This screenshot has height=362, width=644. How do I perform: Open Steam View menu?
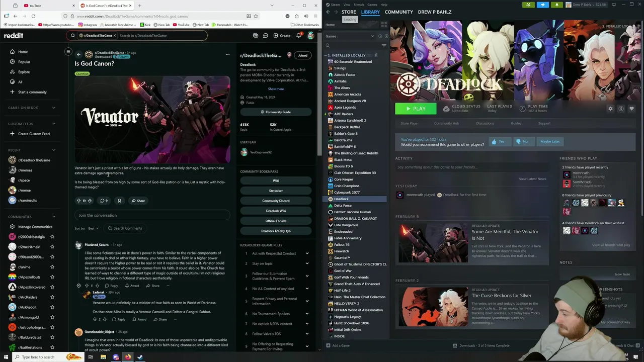[x=346, y=5]
